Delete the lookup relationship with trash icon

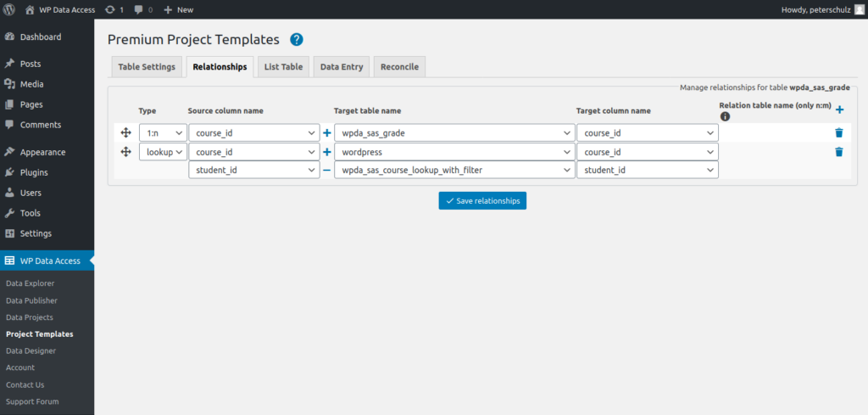coord(839,152)
